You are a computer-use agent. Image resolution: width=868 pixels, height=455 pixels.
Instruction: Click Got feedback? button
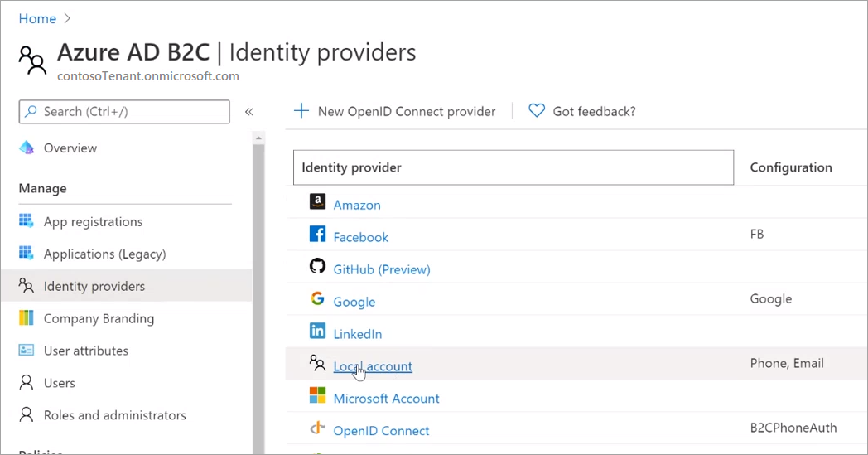click(581, 111)
